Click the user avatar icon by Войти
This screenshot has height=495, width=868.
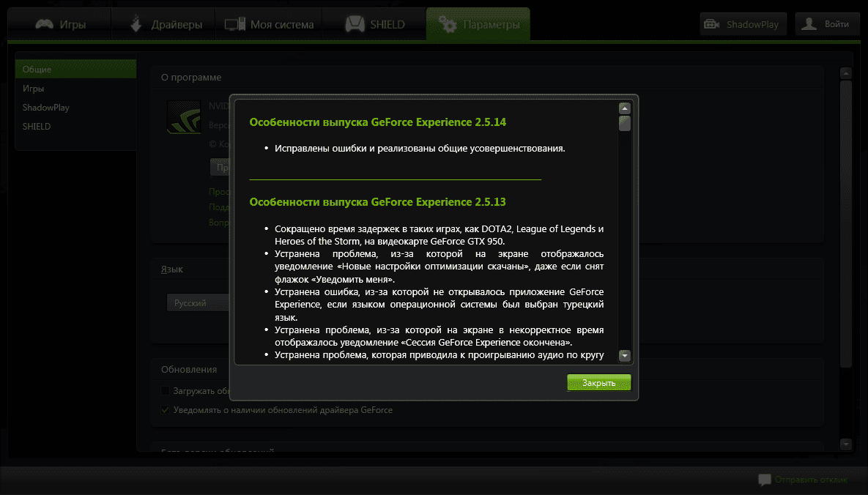pos(809,24)
